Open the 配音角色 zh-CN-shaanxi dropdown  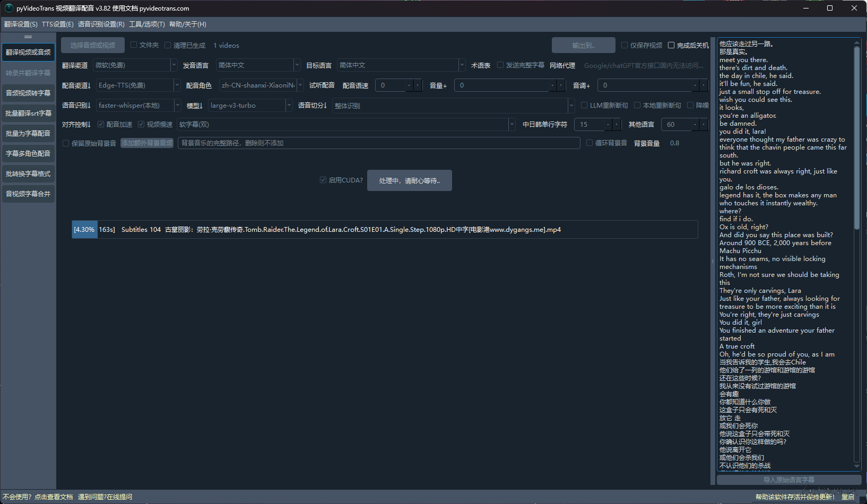pyautogui.click(x=262, y=85)
